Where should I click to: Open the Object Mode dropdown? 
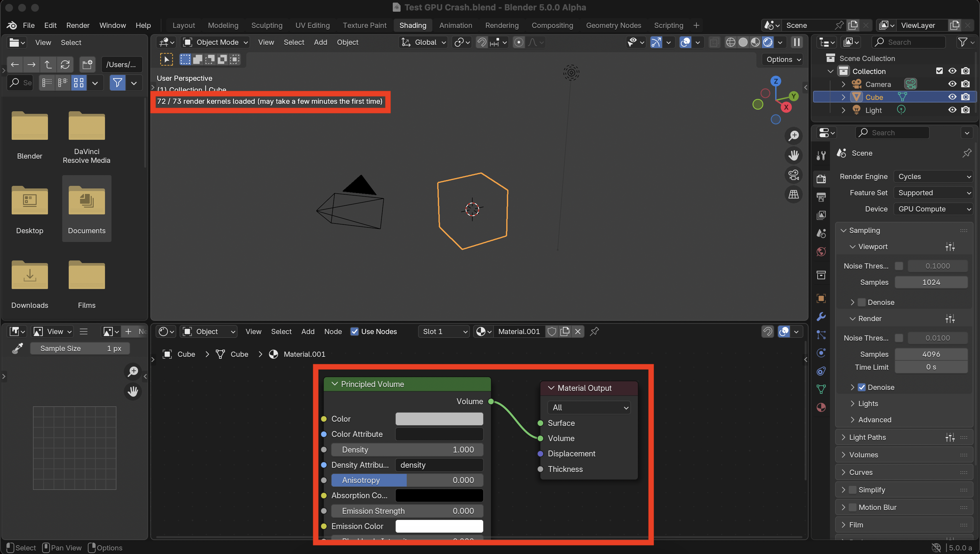click(215, 42)
